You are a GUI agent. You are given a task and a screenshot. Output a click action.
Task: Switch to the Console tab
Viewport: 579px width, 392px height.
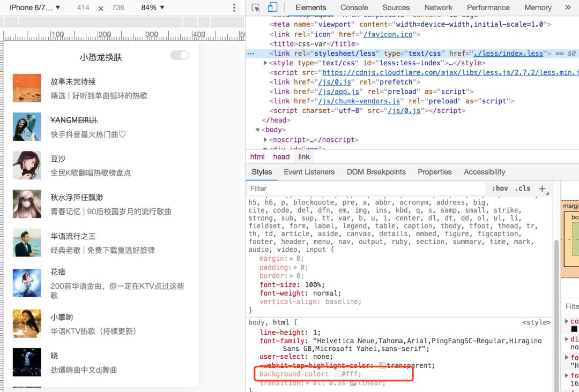tap(354, 7)
